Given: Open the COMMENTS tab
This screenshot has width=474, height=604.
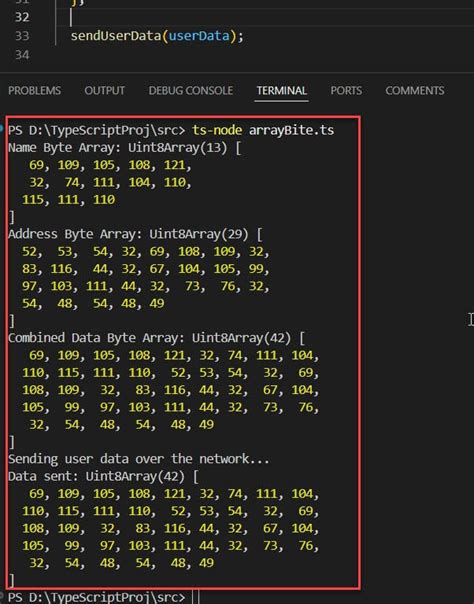Looking at the screenshot, I should pos(415,91).
